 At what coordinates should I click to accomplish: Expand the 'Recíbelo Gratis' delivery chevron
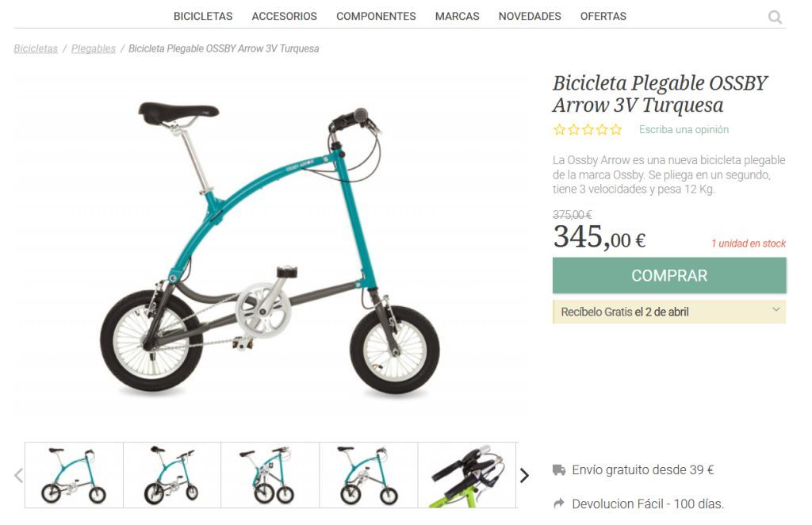click(x=776, y=309)
